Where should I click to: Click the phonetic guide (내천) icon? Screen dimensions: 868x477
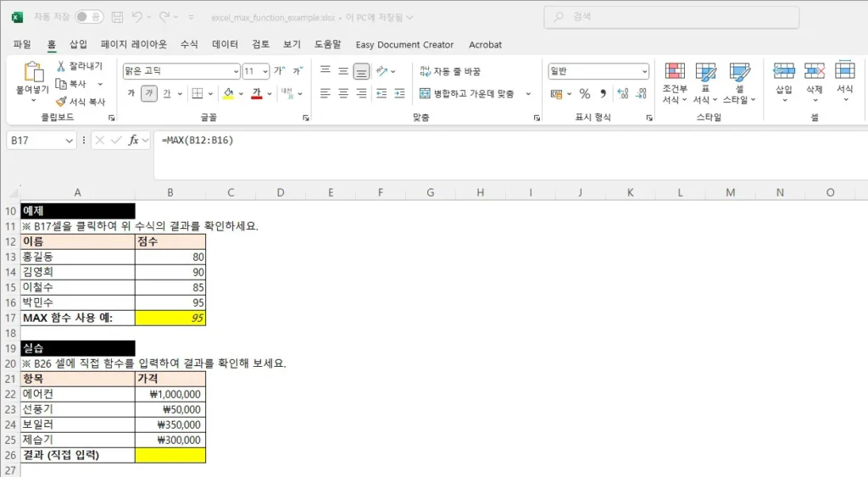(287, 93)
